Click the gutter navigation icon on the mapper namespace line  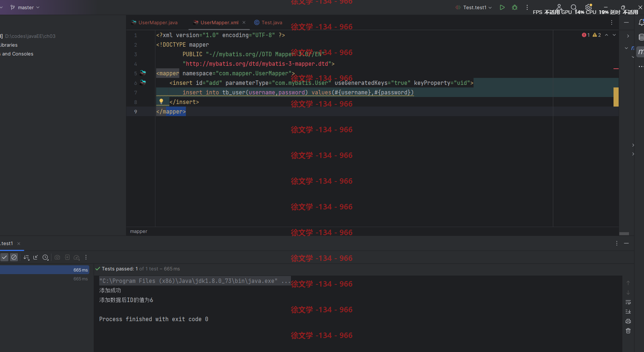143,73
